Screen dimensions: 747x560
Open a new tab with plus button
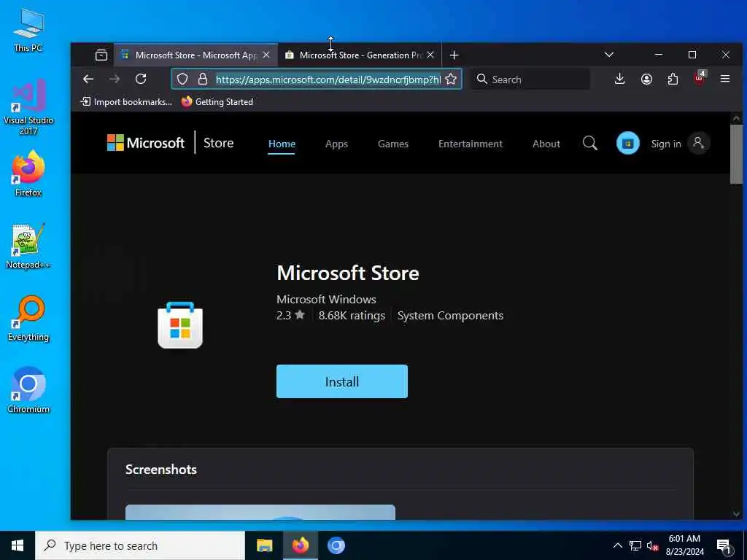[x=454, y=55]
